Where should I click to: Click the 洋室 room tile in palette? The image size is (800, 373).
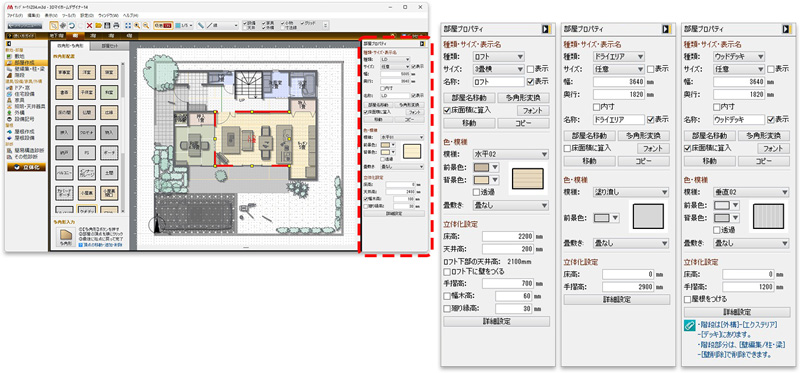tap(87, 72)
